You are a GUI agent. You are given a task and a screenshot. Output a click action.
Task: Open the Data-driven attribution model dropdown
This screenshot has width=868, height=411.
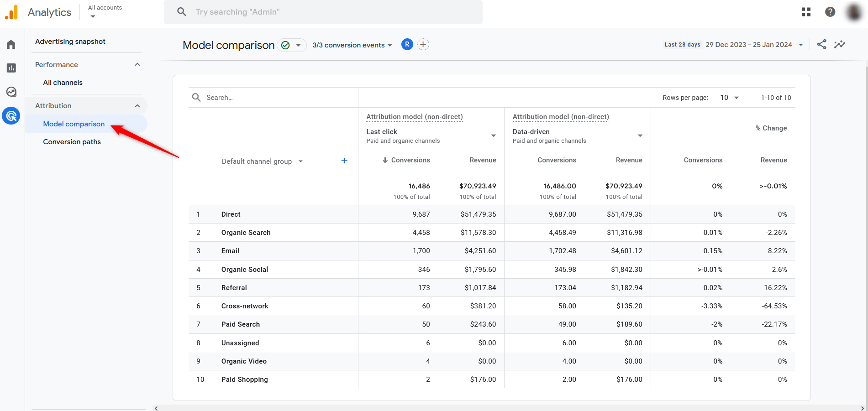click(x=639, y=135)
